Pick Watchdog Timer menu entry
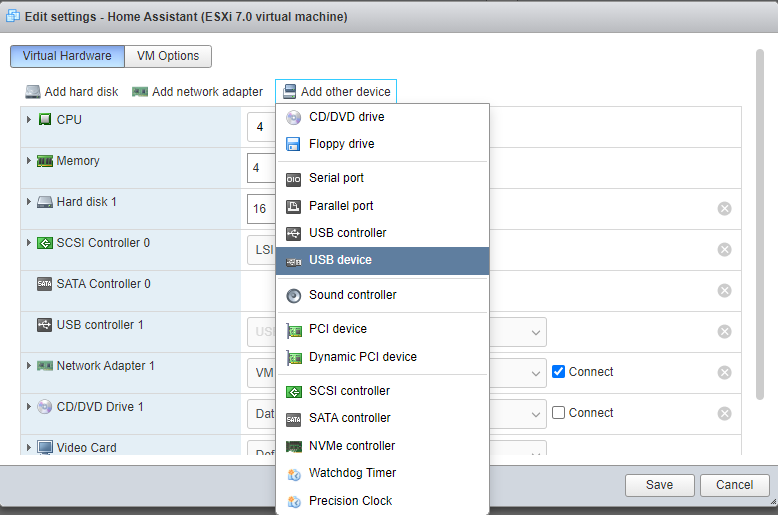 tap(383, 473)
